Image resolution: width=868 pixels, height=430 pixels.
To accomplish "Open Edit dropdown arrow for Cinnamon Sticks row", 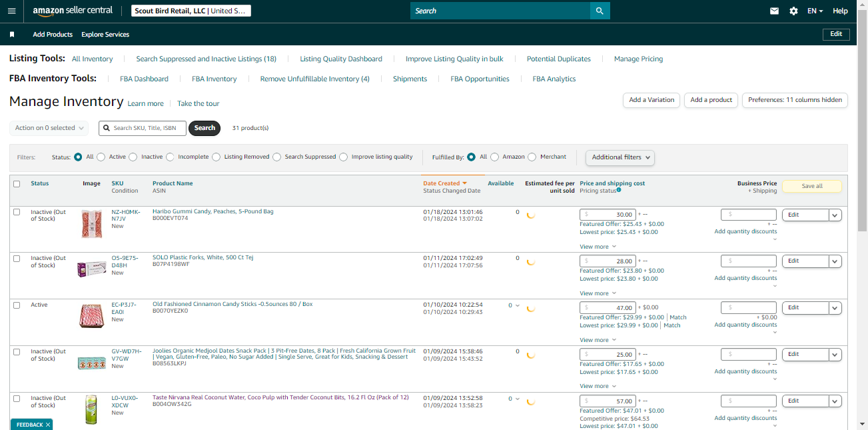I will point(835,308).
